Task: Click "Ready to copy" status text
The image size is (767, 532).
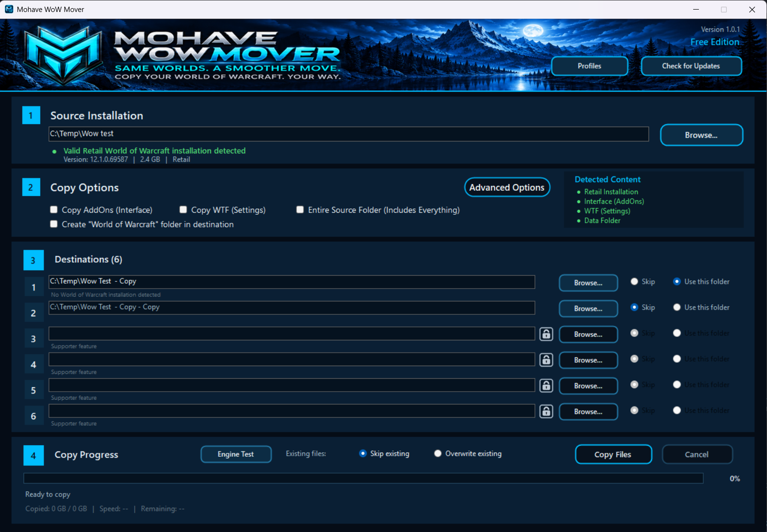Action: click(x=48, y=494)
